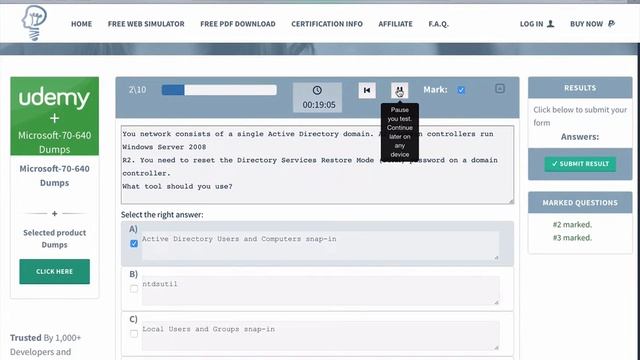Check answer C Local Users and Groups
Screen dimensions: 640x360
134,333
